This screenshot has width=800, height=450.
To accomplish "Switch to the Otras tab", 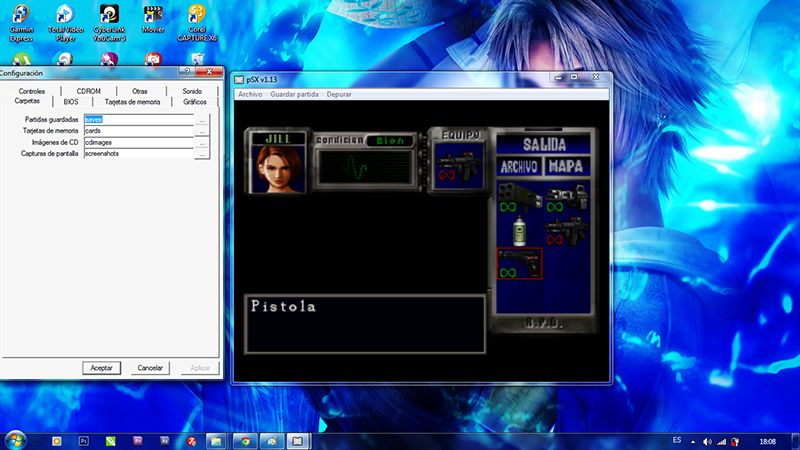I will pyautogui.click(x=140, y=91).
